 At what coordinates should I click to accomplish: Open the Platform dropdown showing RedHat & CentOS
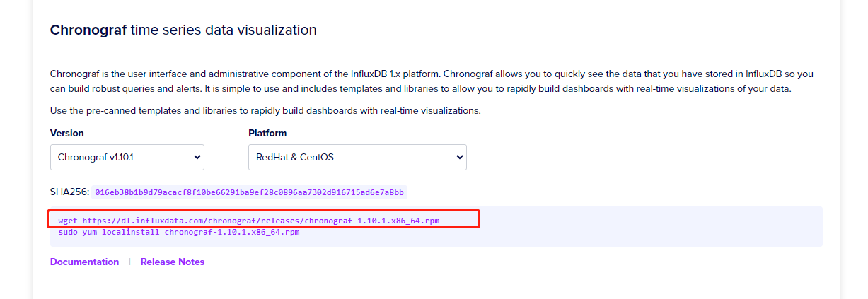[x=357, y=157]
